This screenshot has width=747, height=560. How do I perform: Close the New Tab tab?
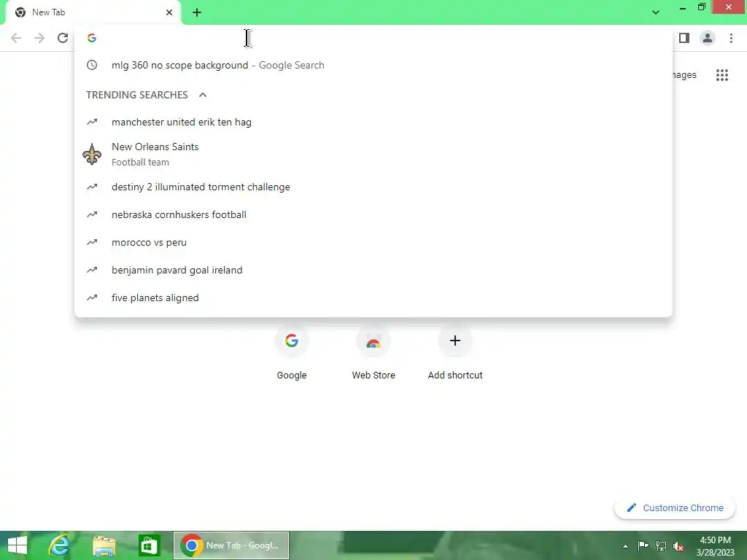pyautogui.click(x=169, y=12)
